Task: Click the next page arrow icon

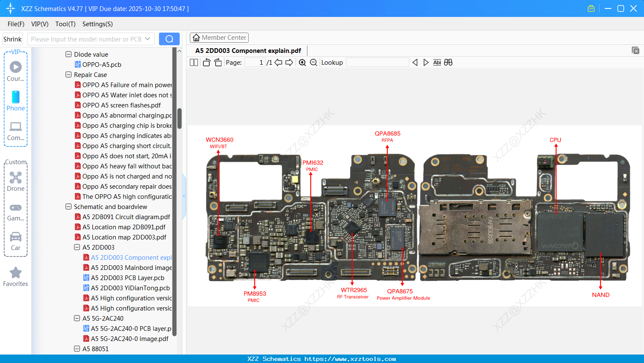Action: (x=289, y=62)
